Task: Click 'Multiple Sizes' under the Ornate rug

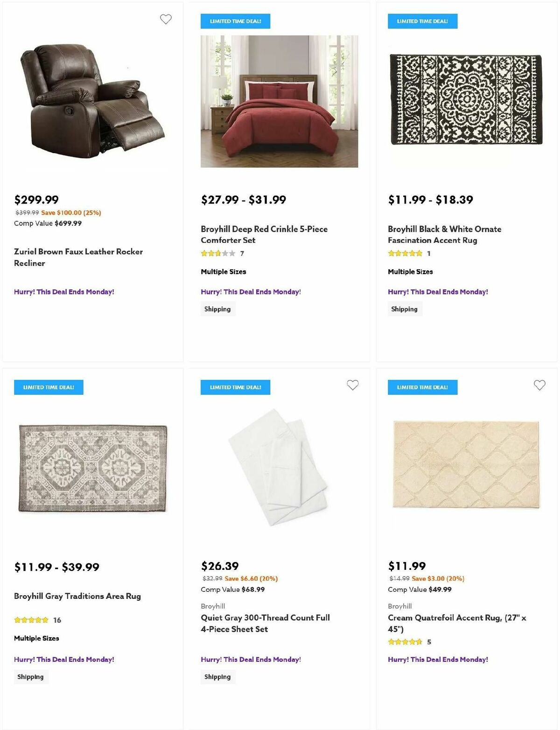Action: [x=410, y=271]
